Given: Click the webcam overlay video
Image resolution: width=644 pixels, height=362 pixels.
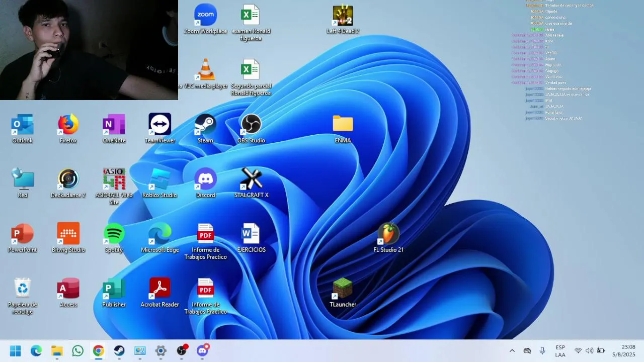Looking at the screenshot, I should pyautogui.click(x=89, y=50).
